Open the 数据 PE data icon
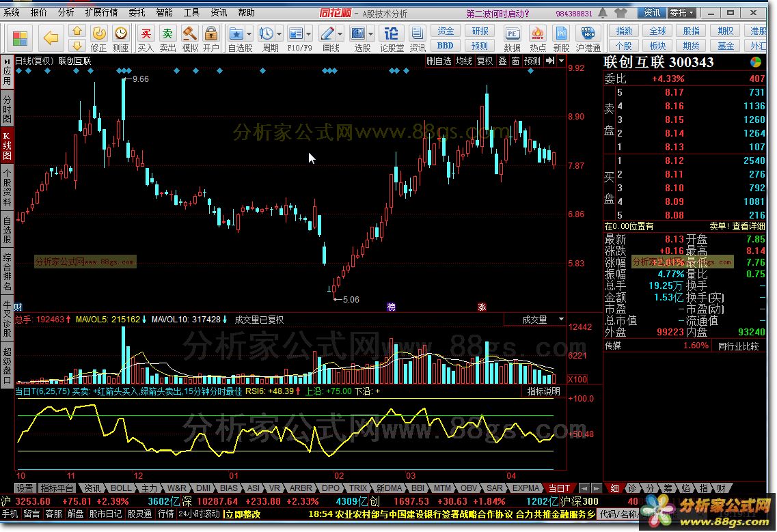The image size is (777, 532). [x=512, y=39]
